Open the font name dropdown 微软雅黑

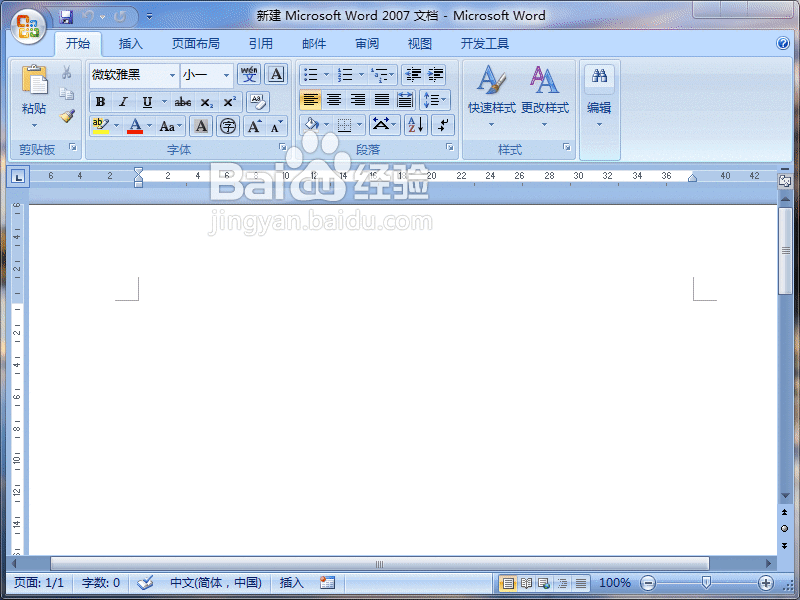pos(172,75)
